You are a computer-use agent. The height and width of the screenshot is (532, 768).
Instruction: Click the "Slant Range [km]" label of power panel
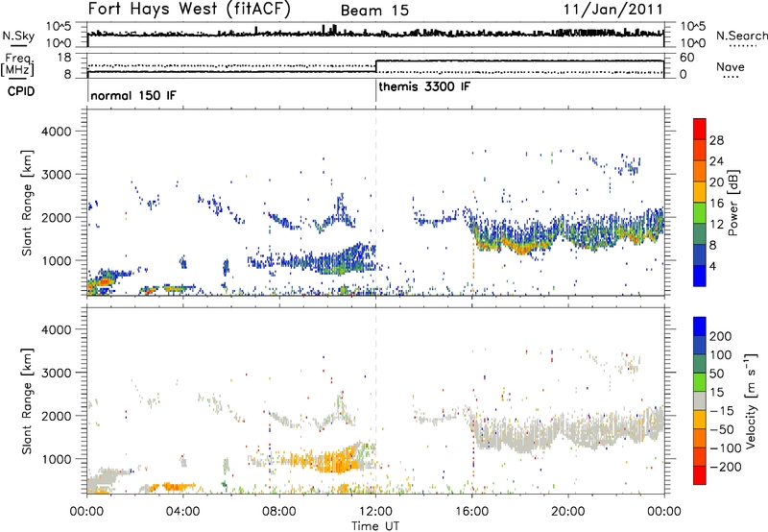pos(28,203)
